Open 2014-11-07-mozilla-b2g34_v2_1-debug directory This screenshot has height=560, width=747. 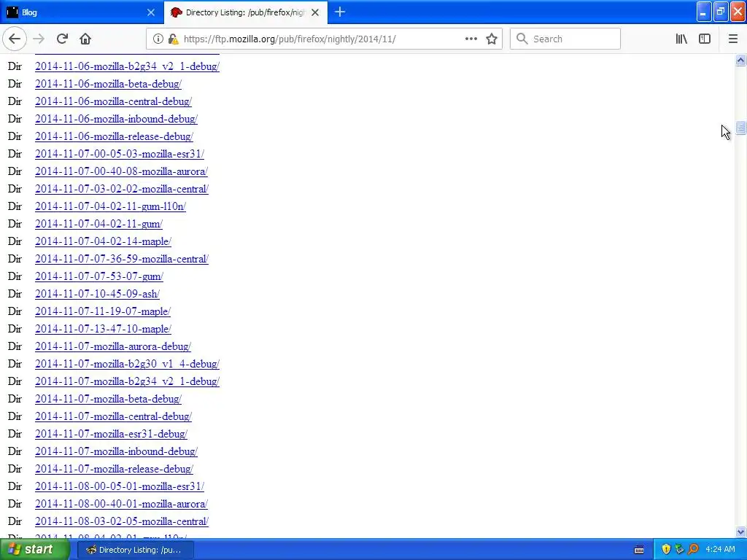pos(127,381)
